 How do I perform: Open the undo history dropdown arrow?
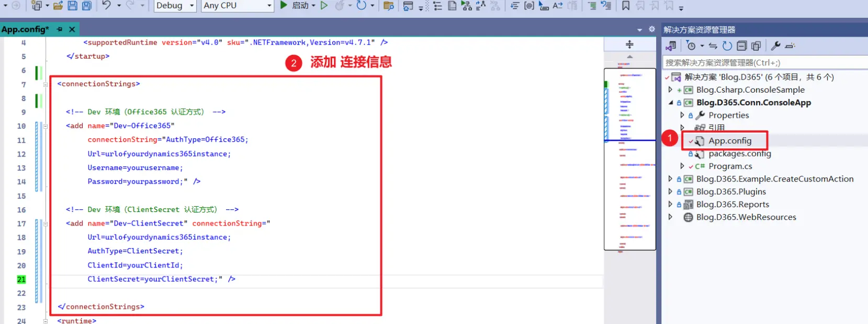tap(119, 6)
